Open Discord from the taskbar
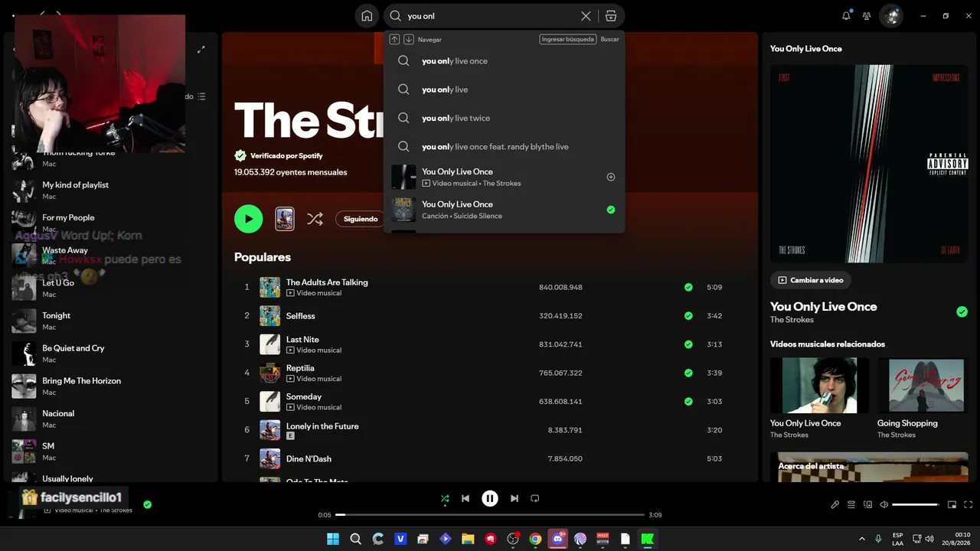Image resolution: width=980 pixels, height=551 pixels. tap(558, 539)
